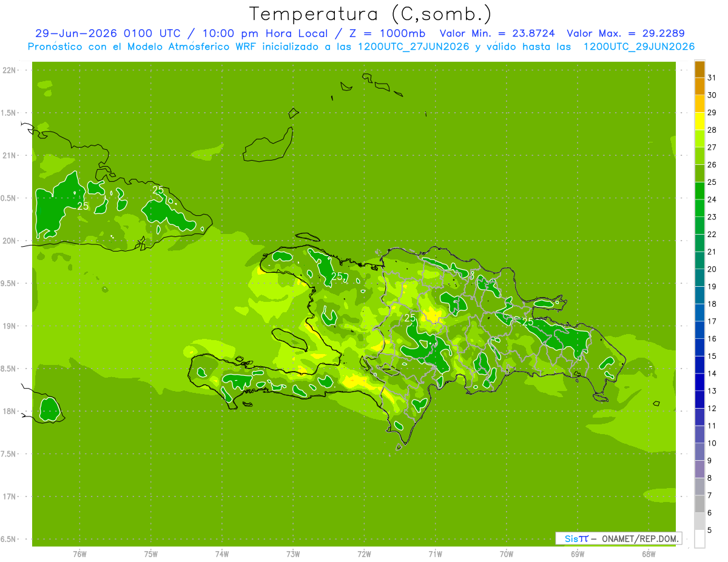Click the "1200UTC_29JUN2026" valid-until time
The image size is (728, 562).
(x=639, y=47)
